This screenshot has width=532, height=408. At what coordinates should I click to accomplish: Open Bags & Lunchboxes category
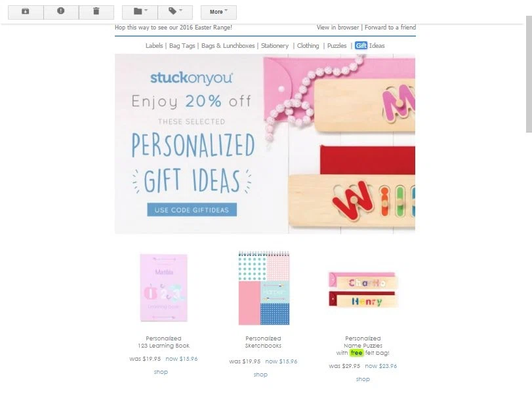pyautogui.click(x=228, y=46)
